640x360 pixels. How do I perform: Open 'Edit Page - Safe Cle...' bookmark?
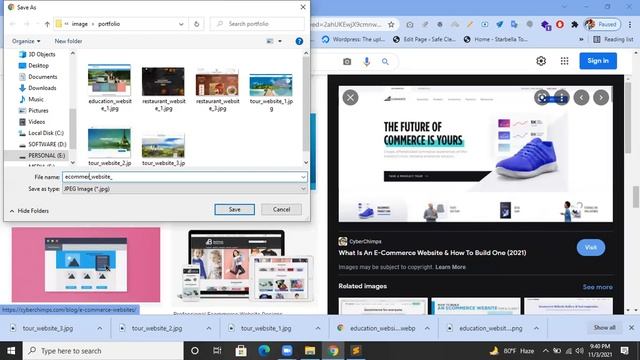coord(424,40)
